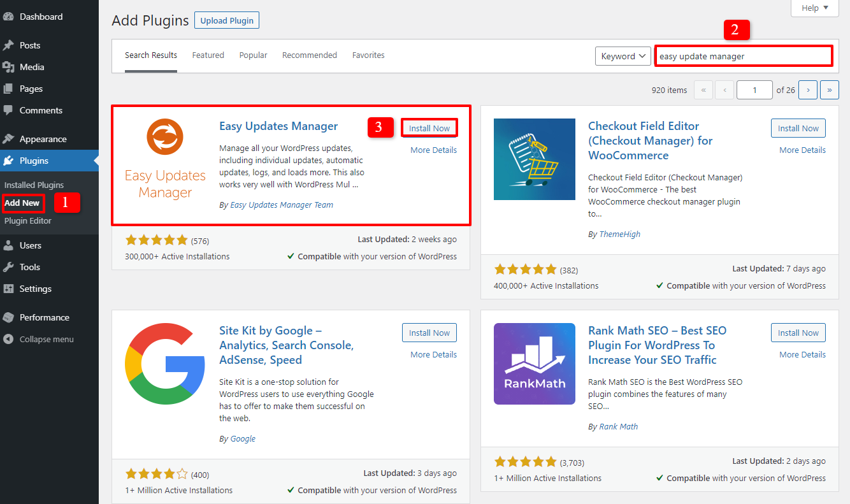Click the Settings sliders icon
The image size is (850, 504).
(x=8, y=289)
